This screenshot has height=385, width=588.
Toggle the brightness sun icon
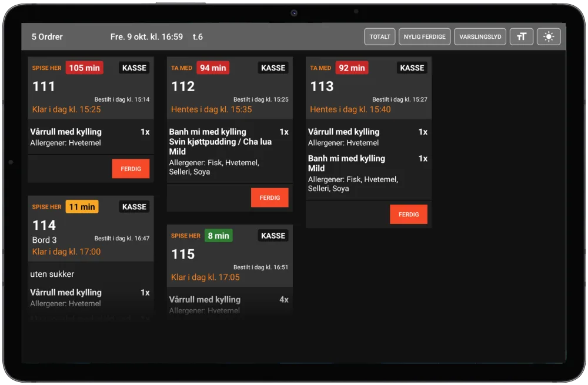click(549, 37)
